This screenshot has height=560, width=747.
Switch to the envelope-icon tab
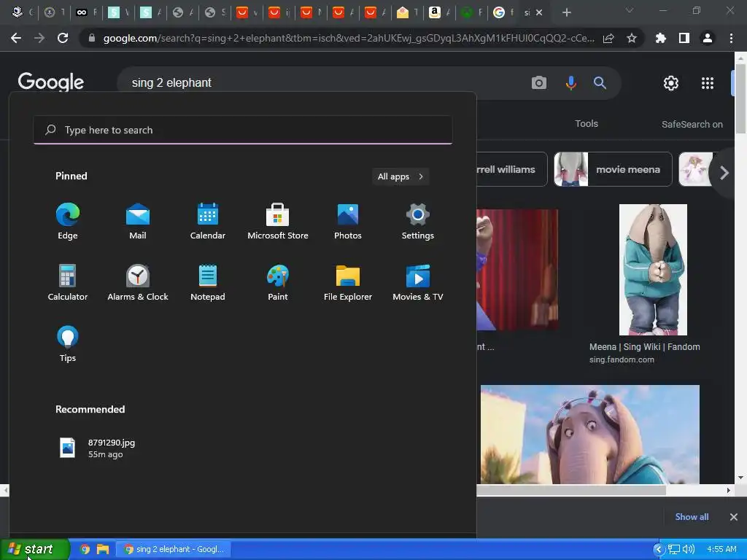[407, 12]
